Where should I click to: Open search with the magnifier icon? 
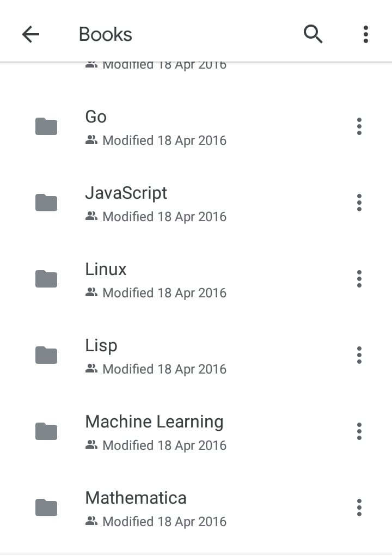[x=313, y=34]
